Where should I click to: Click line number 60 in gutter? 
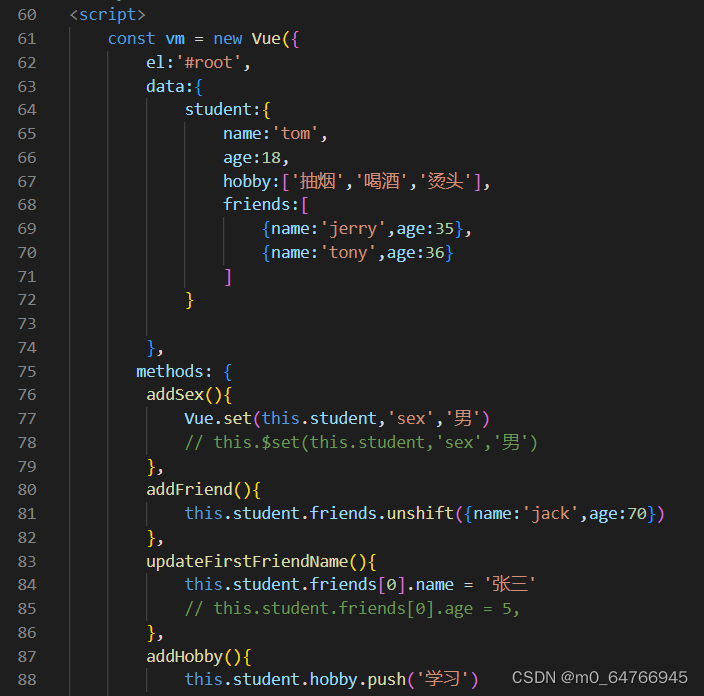tap(27, 15)
